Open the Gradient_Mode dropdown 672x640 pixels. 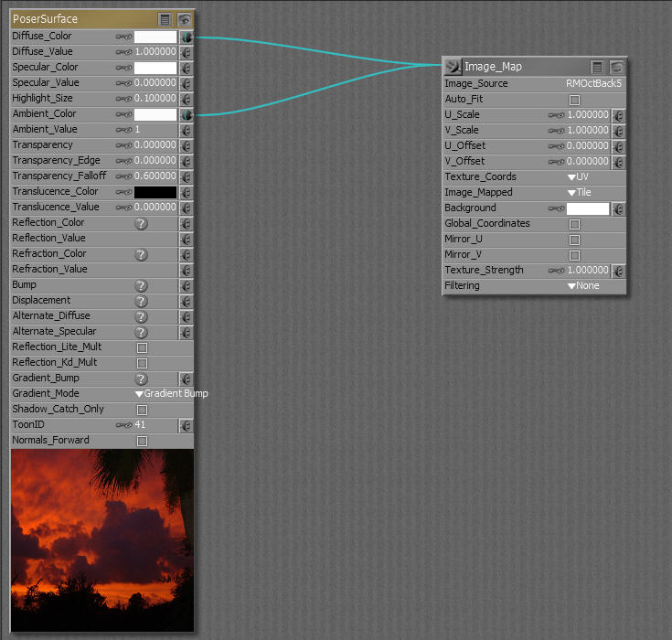[x=172, y=393]
